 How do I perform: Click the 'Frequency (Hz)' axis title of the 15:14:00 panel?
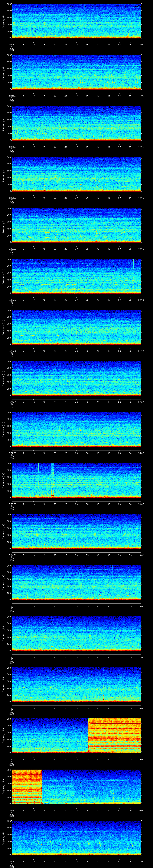coord(3,21)
